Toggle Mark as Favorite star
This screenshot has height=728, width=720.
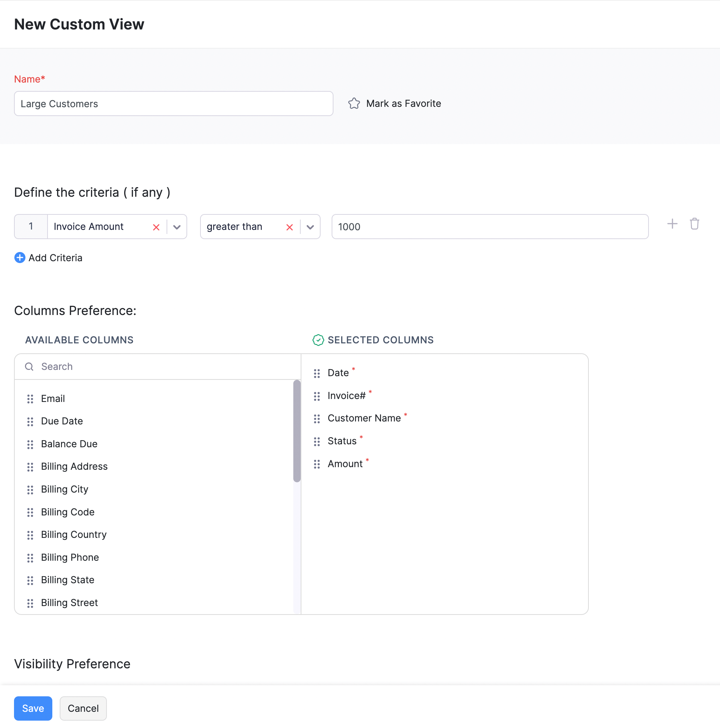click(x=354, y=103)
